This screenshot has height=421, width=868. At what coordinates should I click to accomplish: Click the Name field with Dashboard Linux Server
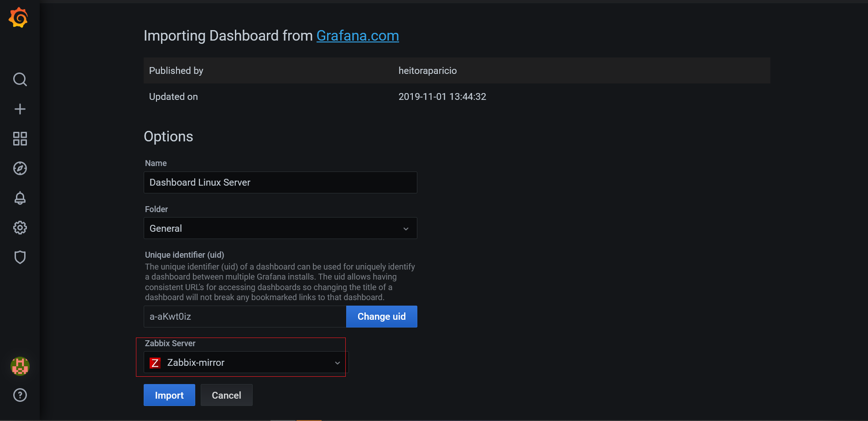click(x=280, y=182)
